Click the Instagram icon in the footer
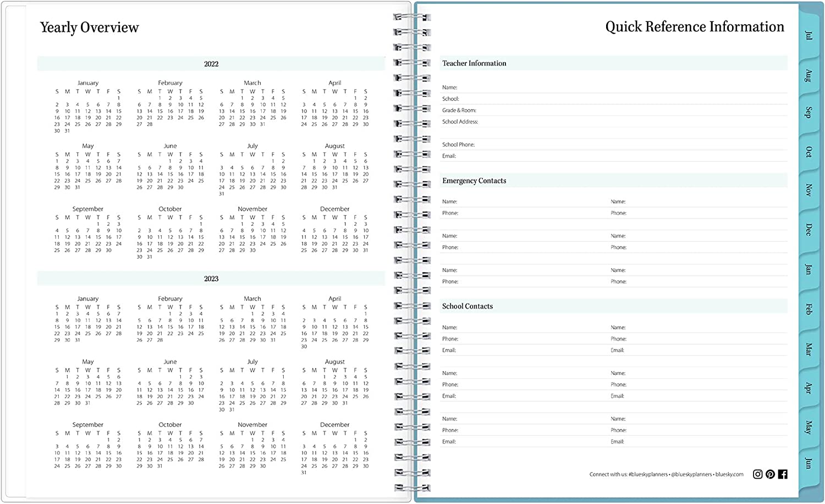The height and width of the screenshot is (504, 825). 757,474
